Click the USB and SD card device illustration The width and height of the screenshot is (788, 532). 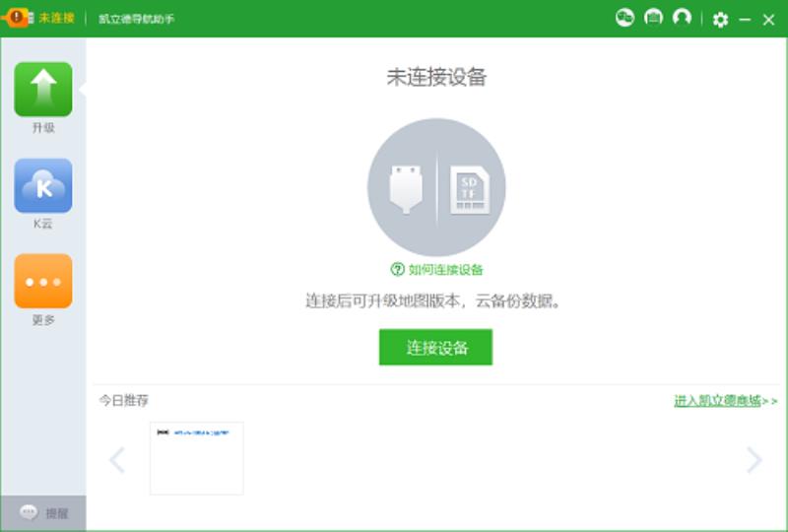pos(436,187)
